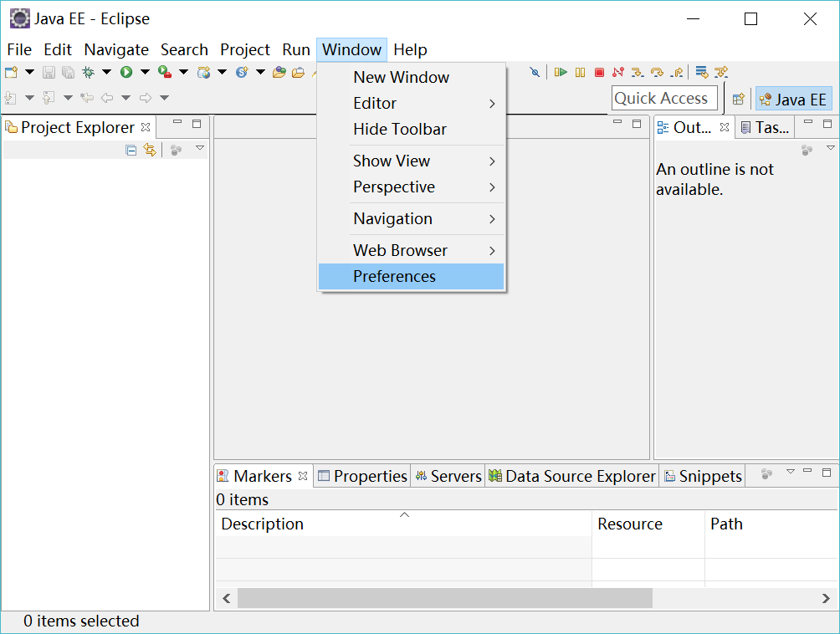Open dropdown arrow beside New wizard icon
This screenshot has height=634, width=840.
(29, 72)
